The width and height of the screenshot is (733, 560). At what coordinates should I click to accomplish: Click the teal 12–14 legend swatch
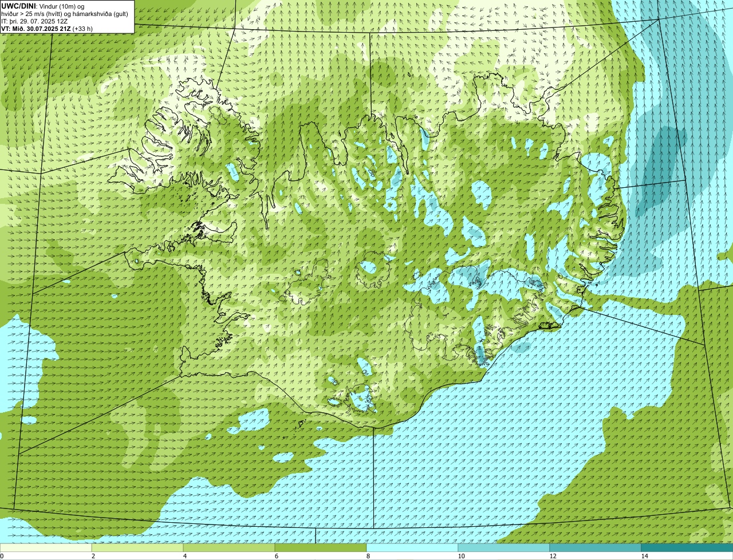[596, 548]
